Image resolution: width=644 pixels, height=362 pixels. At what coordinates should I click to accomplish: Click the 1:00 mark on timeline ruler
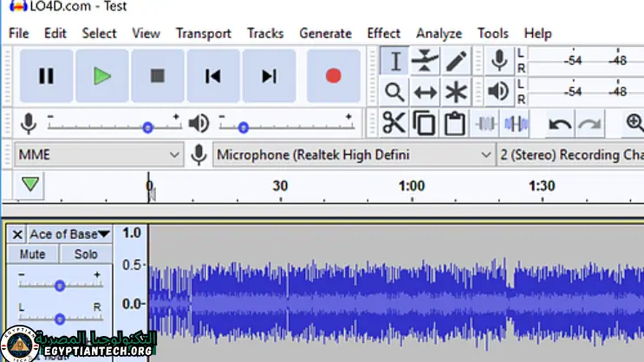coord(412,186)
